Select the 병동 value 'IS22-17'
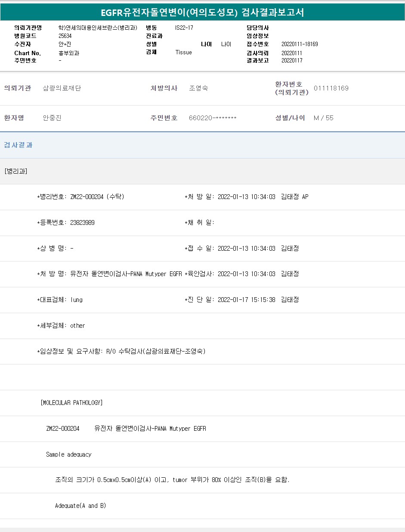The height and width of the screenshot is (532, 405). [184, 28]
